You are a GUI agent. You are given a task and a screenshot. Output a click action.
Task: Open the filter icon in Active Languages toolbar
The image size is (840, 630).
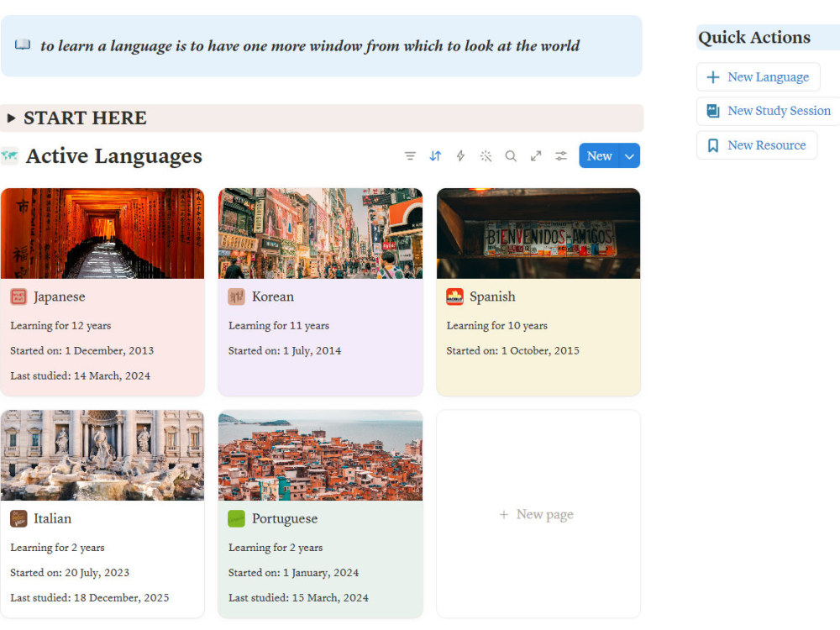point(410,156)
